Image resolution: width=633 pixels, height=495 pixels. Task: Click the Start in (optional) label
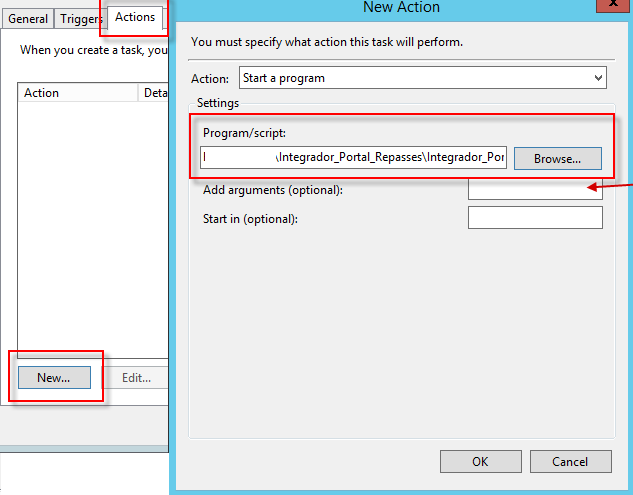click(x=250, y=219)
